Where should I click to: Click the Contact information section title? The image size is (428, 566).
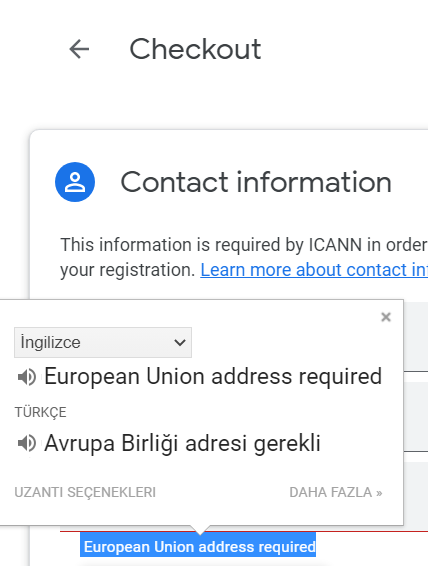pos(256,182)
